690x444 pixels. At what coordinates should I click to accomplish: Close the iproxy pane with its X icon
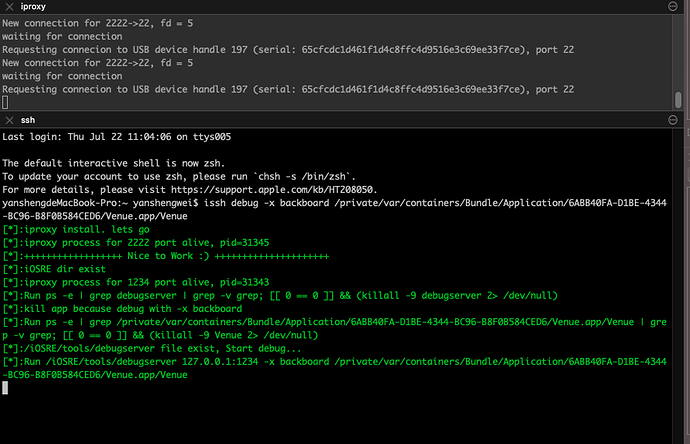[x=11, y=7]
